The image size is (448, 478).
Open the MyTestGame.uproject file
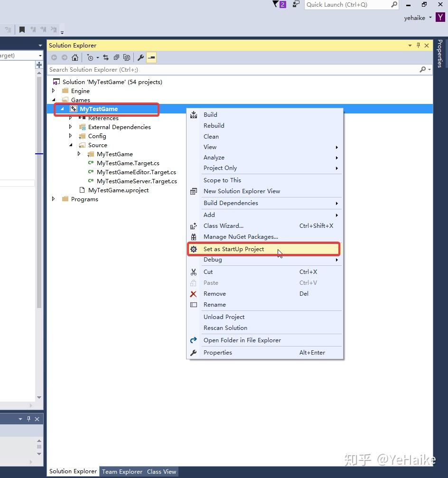click(x=118, y=190)
